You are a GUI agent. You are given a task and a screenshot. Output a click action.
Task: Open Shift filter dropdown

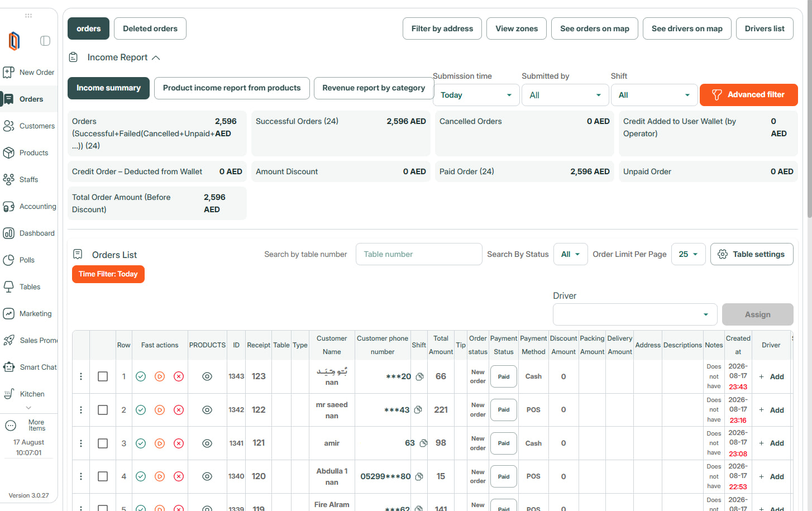coord(654,95)
